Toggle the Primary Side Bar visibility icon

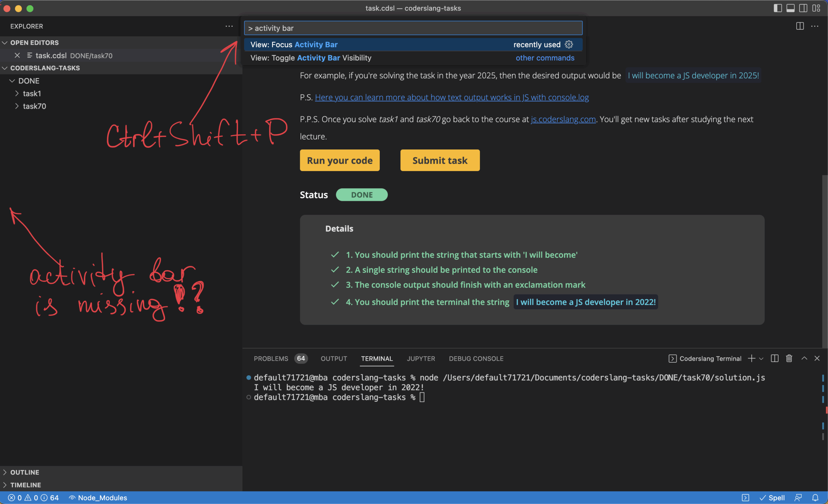[x=777, y=8]
